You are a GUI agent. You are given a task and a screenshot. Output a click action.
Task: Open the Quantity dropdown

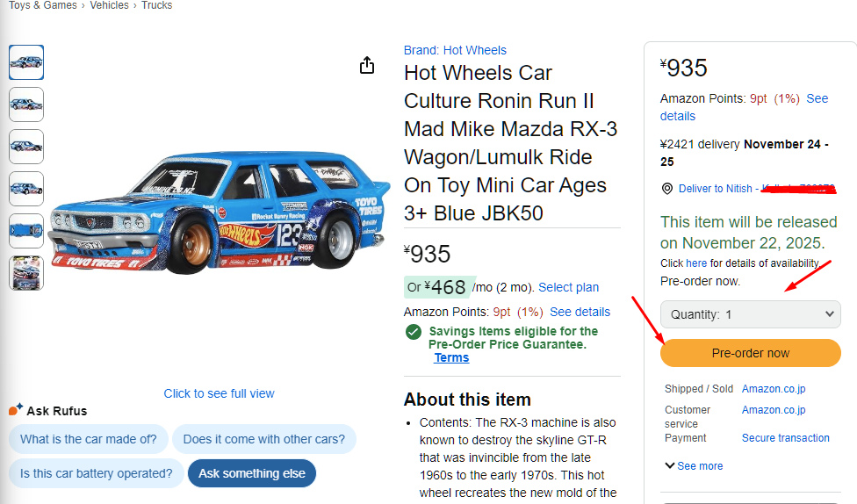[x=751, y=314]
